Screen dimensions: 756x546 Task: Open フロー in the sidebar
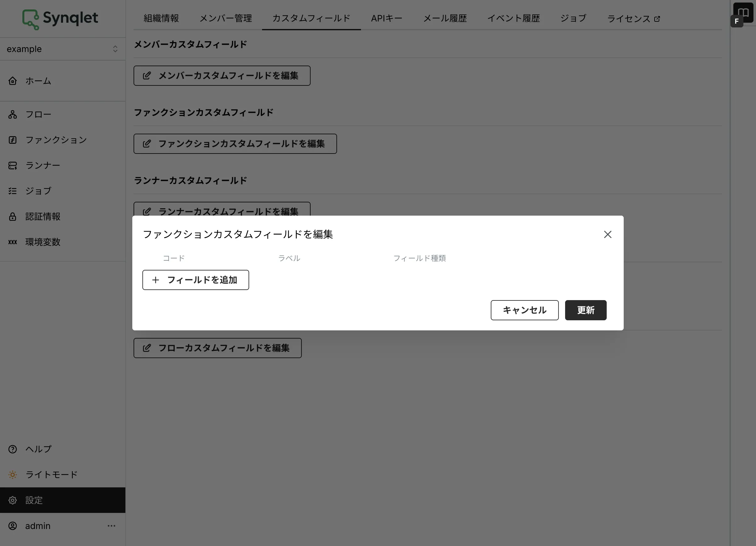[x=63, y=114]
